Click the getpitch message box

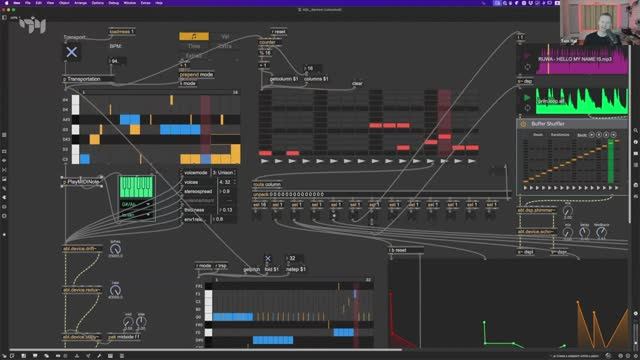(x=251, y=269)
